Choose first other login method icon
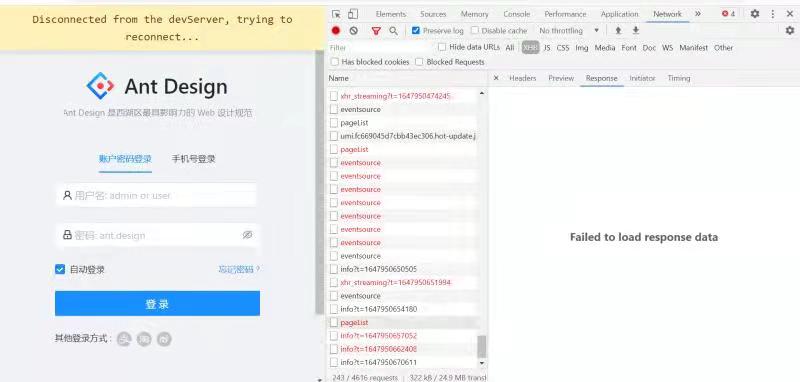The width and height of the screenshot is (800, 382). tap(124, 339)
